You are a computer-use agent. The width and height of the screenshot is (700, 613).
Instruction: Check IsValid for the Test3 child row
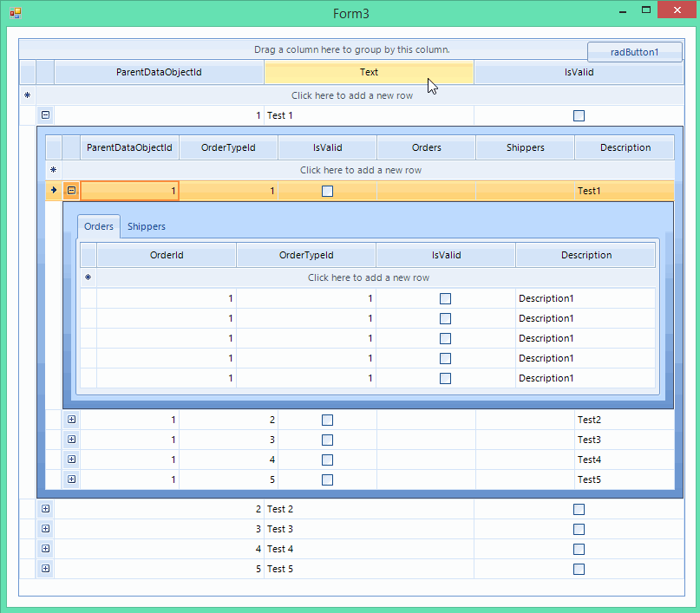click(x=327, y=440)
